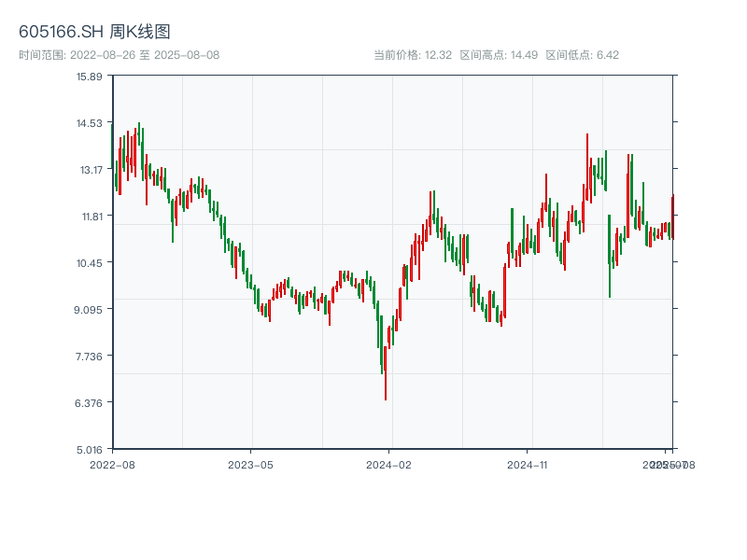Select the 2023-05 x-axis date label

(250, 464)
